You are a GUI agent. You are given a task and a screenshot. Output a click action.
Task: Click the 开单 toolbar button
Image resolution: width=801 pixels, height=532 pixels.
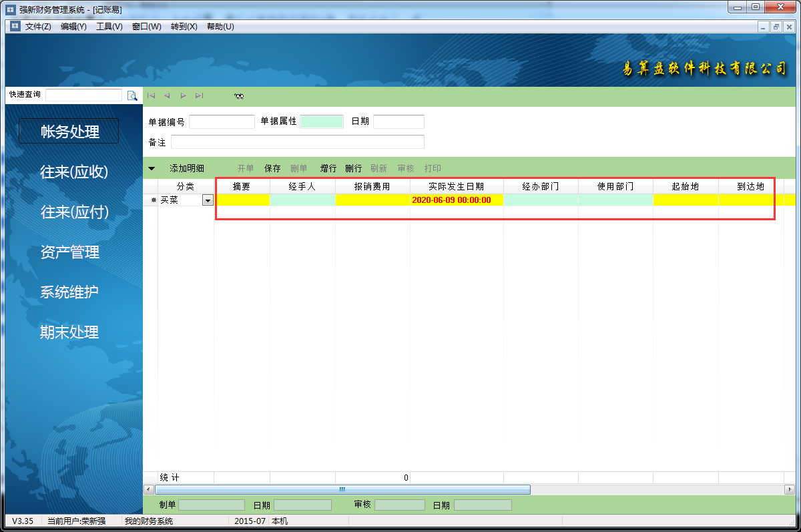246,168
